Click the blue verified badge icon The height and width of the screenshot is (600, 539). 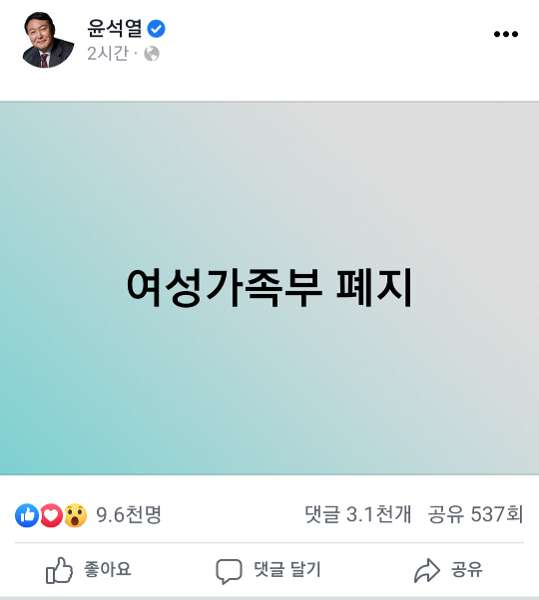point(156,29)
